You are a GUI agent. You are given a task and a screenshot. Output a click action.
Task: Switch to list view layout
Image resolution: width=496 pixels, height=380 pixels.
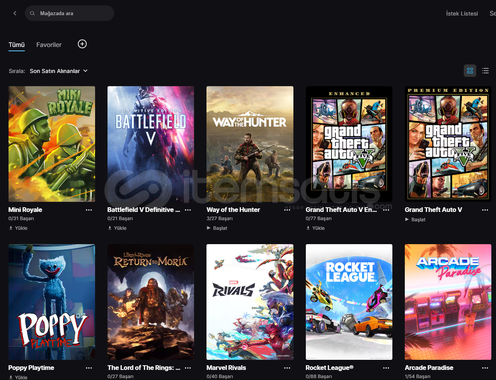485,71
